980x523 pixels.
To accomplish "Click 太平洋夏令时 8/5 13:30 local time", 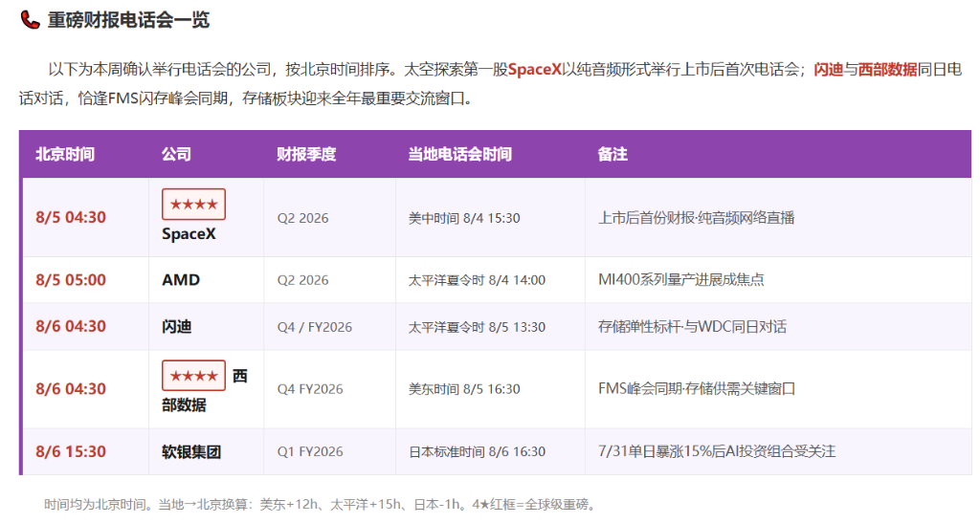I will tap(477, 327).
